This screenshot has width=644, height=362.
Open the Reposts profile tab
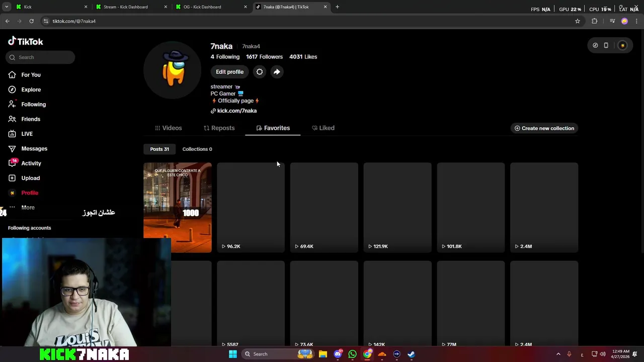219,128
